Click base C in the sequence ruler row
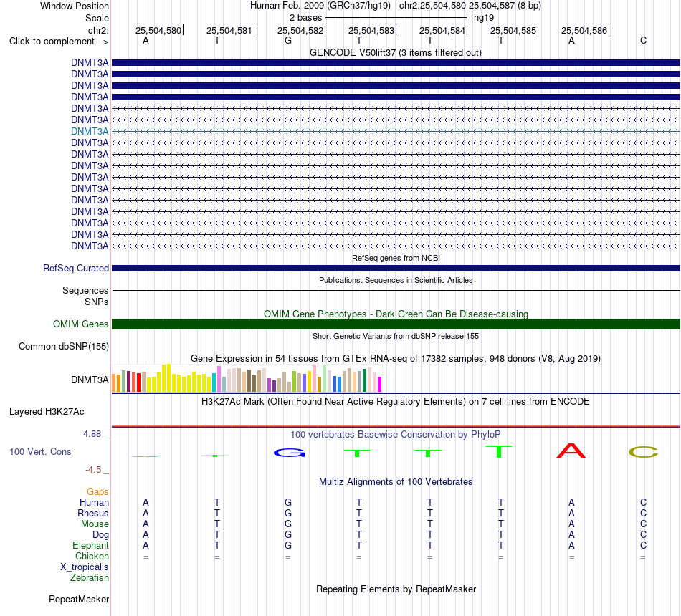This screenshot has height=616, width=681. coord(643,40)
